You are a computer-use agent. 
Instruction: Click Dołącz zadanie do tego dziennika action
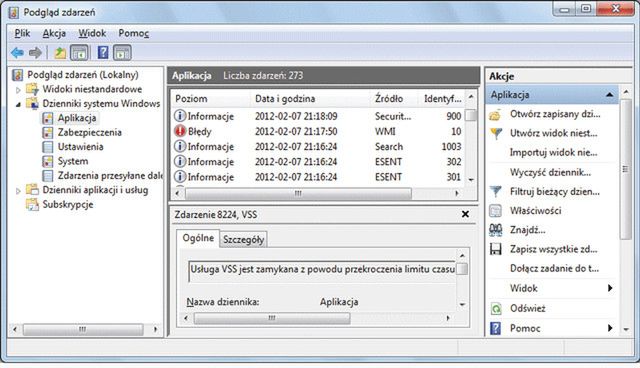(x=554, y=268)
